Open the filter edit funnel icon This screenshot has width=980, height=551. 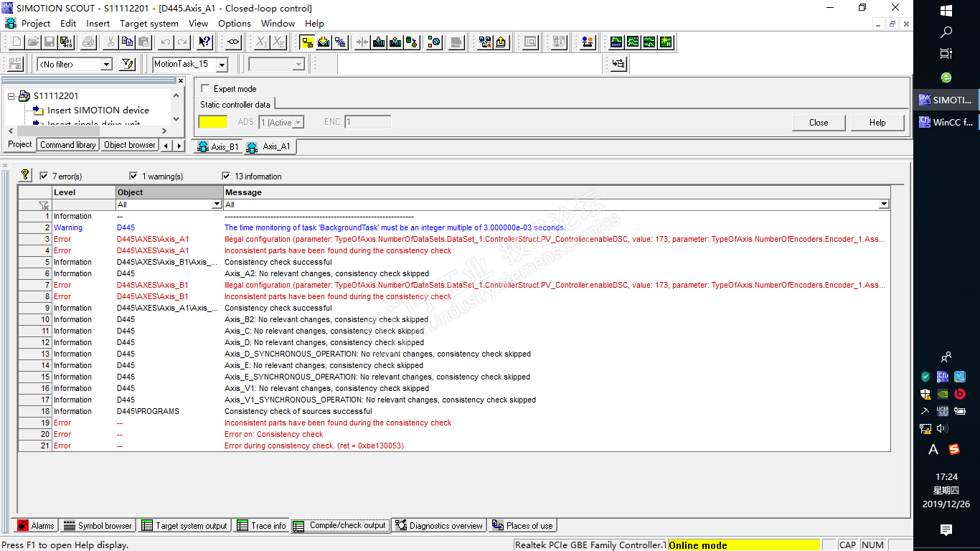128,65
